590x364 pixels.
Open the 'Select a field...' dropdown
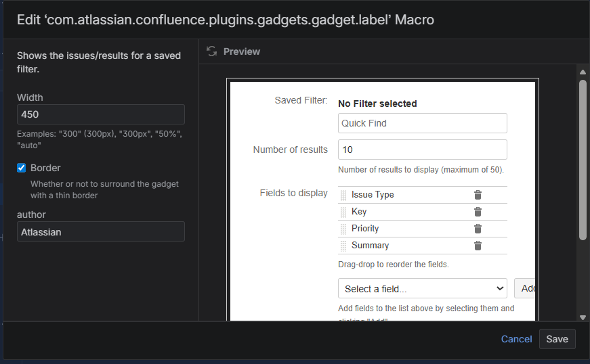pyautogui.click(x=423, y=289)
